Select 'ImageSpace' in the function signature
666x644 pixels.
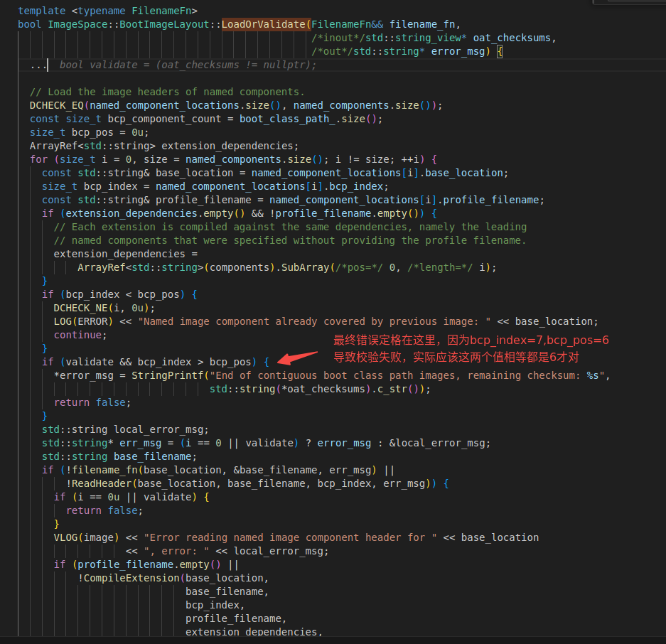click(77, 25)
